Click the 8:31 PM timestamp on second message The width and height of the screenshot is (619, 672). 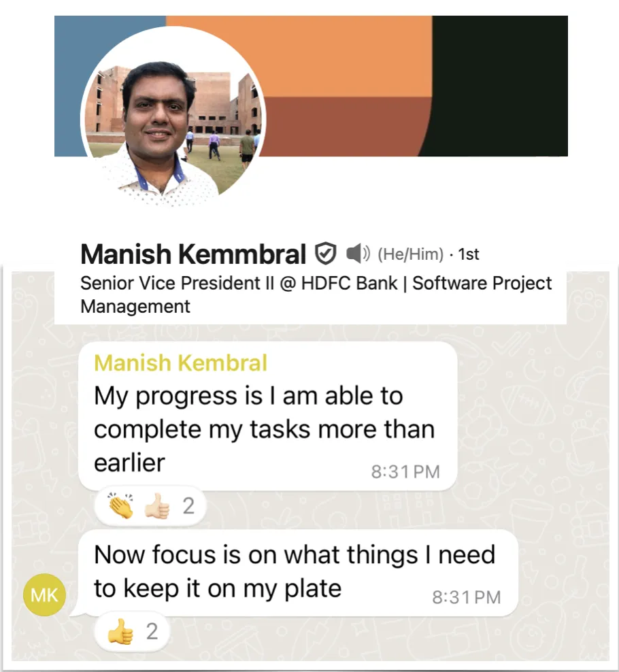click(x=467, y=597)
